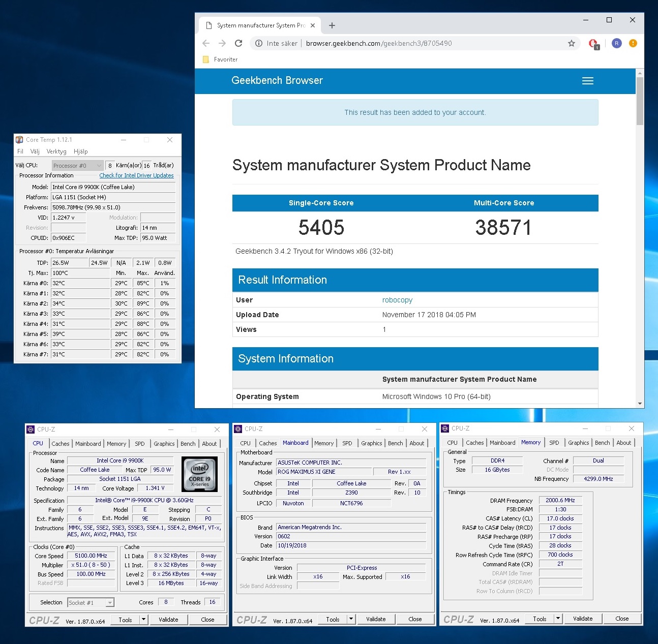Select CPU tab in CPU-Z Memory window
The image size is (658, 644).
pos(452,443)
